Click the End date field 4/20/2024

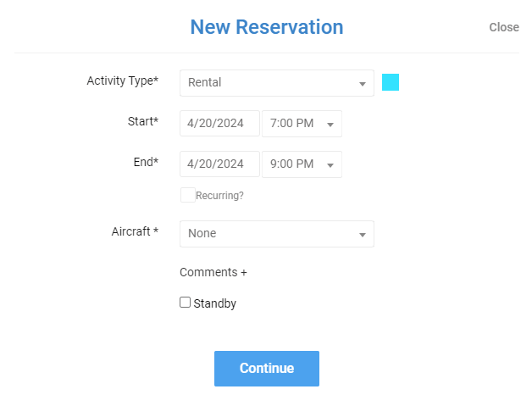coord(219,164)
